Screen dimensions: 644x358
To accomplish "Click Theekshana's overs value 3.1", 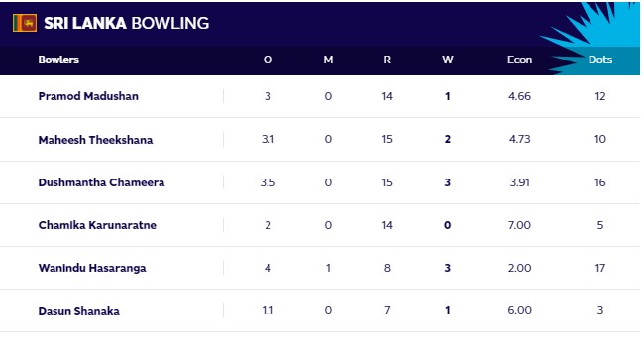I will (268, 139).
